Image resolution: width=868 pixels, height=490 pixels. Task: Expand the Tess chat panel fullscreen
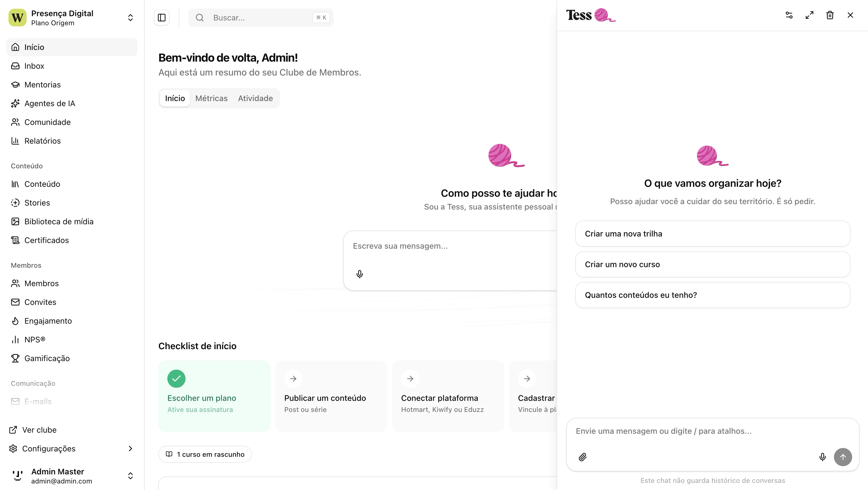[809, 15]
